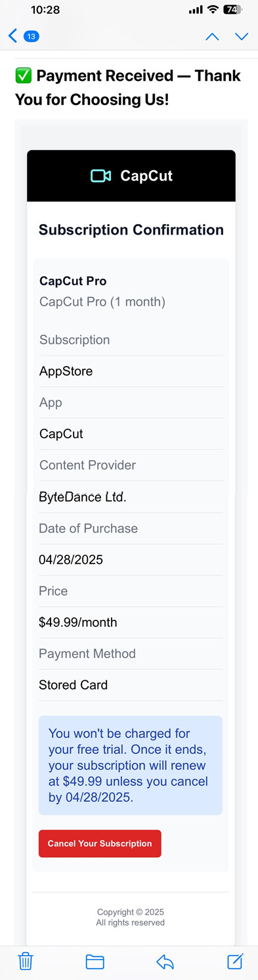This screenshot has height=980, width=258.
Task: Click the Cancel Your Subscription button
Action: (100, 843)
